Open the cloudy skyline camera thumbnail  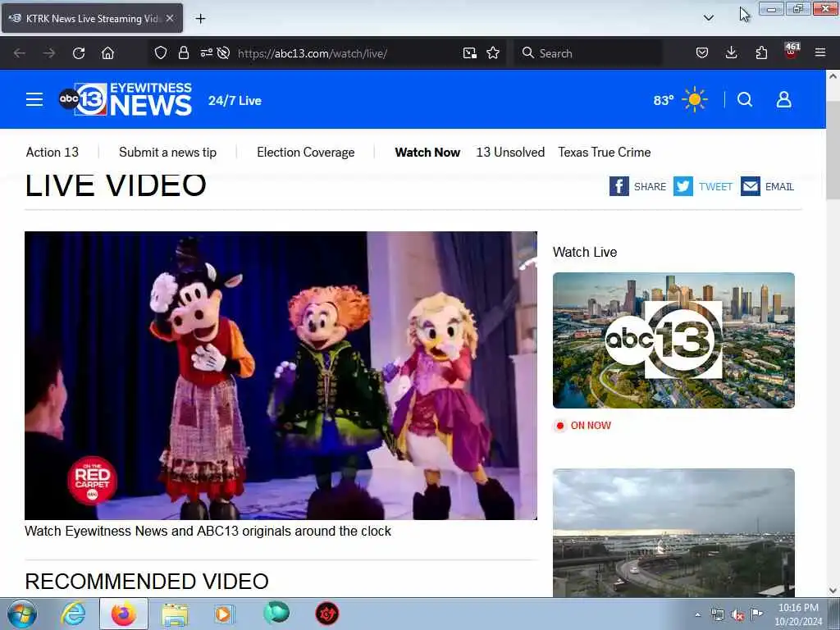(673, 532)
